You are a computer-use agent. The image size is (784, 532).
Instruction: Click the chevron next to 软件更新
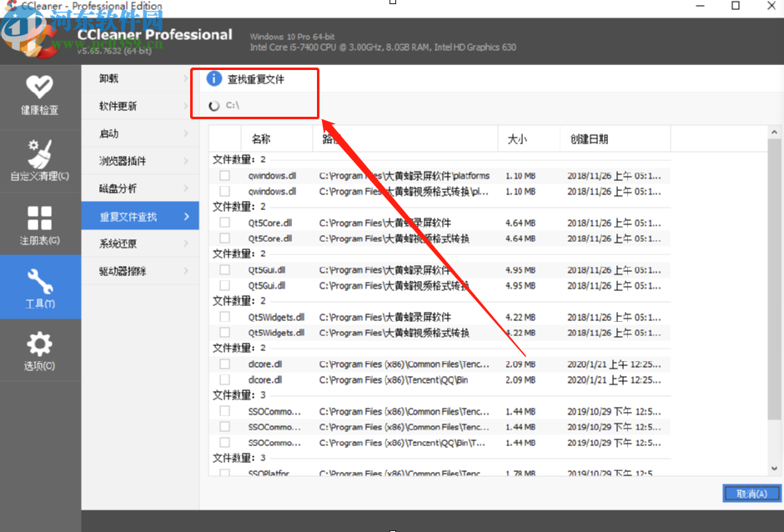point(186,106)
